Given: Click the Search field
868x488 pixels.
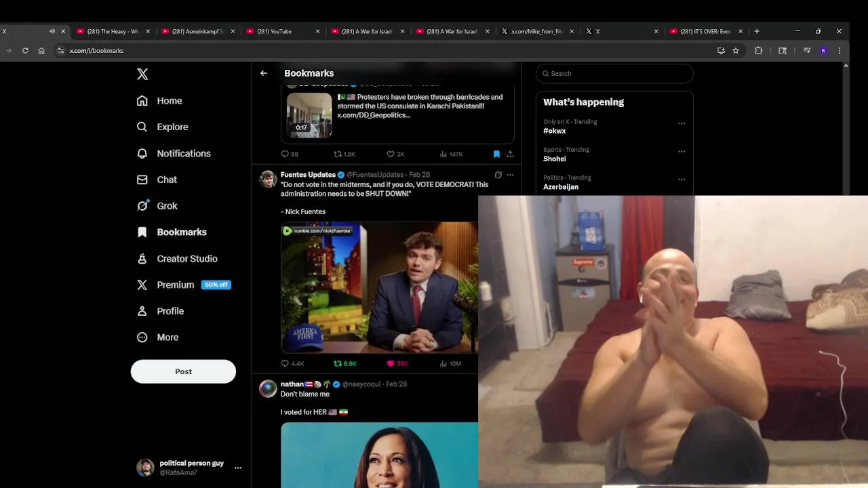Looking at the screenshot, I should pos(614,73).
